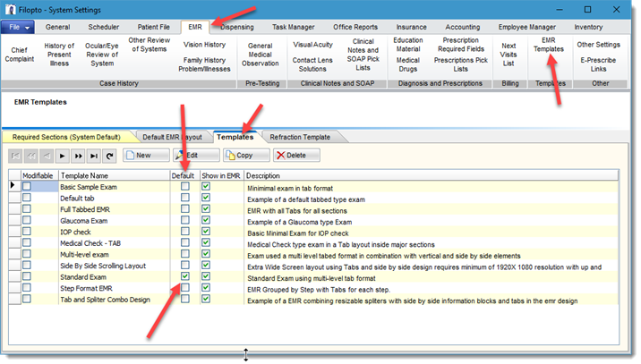Open Next Visits List settings
The width and height of the screenshot is (641, 364).
click(509, 55)
